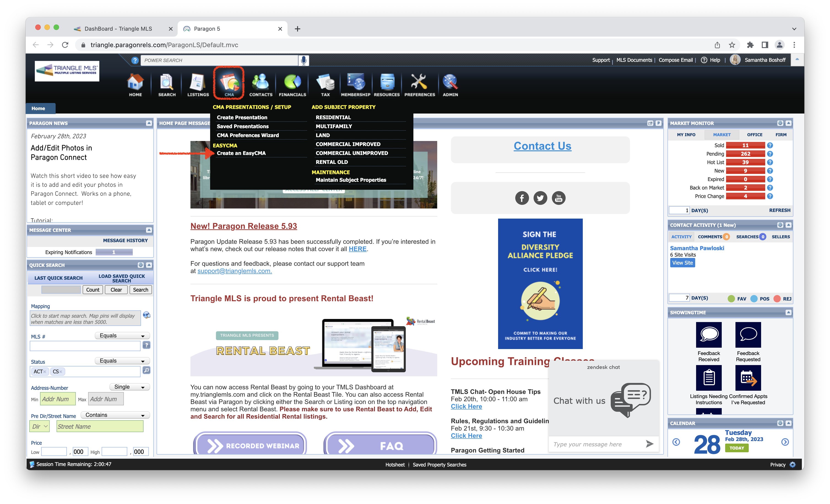
Task: Click Quick Search Clear button
Action: [x=116, y=289]
